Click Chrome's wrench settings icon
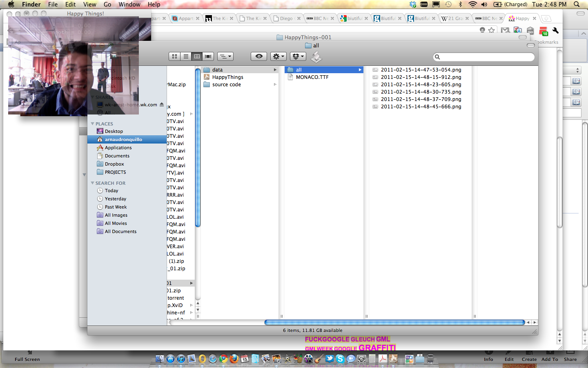The height and width of the screenshot is (368, 588). tap(555, 30)
